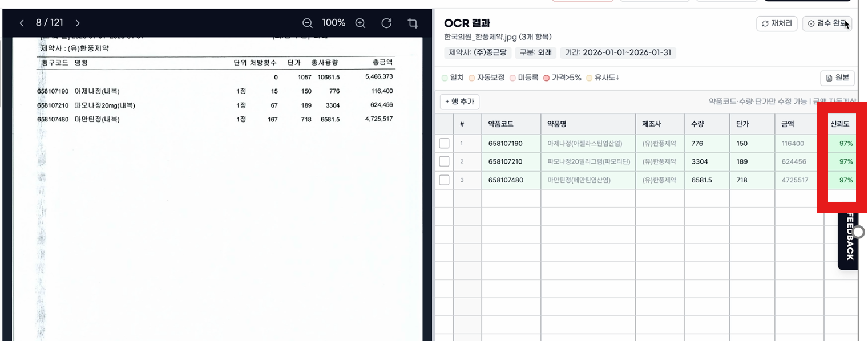868x341 pixels.
Task: Go to next page arrow
Action: [x=78, y=23]
